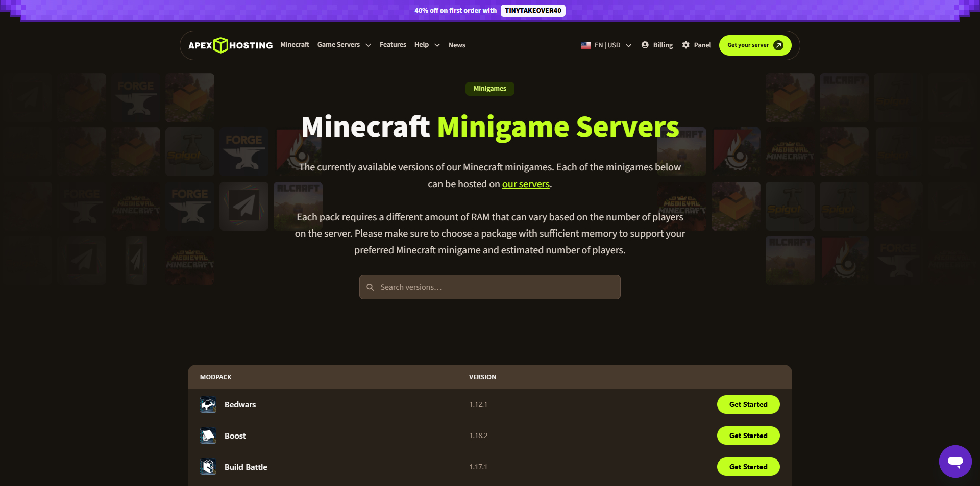Screen dimensions: 980x486
Task: Go to Billing page
Action: (x=657, y=45)
